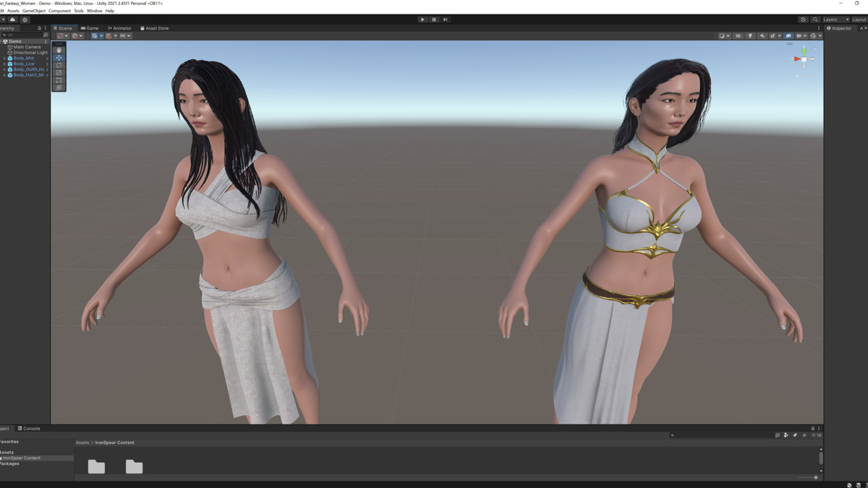868x488 pixels.
Task: Select the Rotate tool
Action: tap(59, 65)
